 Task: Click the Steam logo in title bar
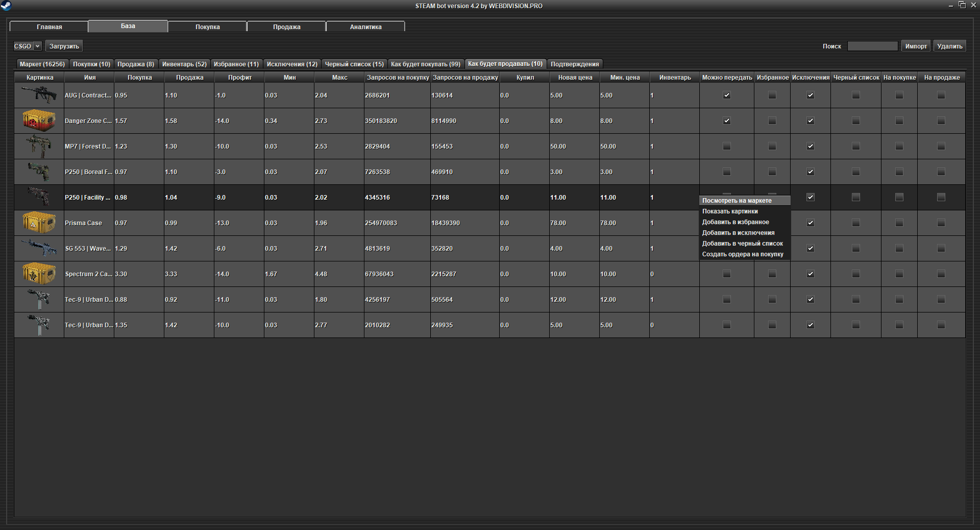tap(6, 6)
